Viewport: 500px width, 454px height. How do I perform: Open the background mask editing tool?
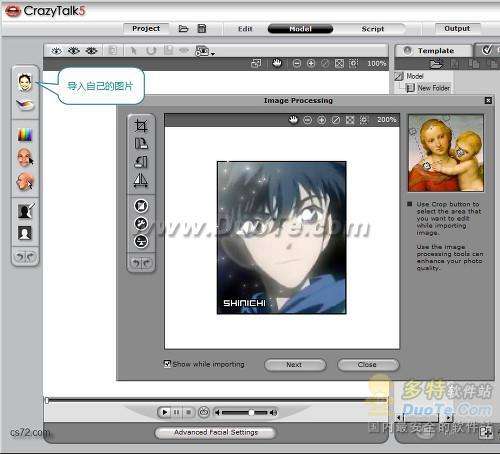26,211
